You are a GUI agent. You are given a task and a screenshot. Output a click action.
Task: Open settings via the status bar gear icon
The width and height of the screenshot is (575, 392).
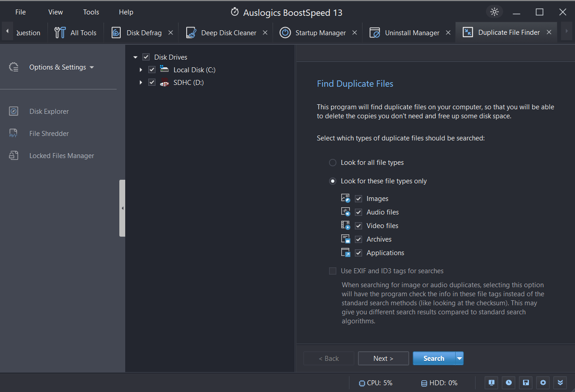pyautogui.click(x=543, y=383)
